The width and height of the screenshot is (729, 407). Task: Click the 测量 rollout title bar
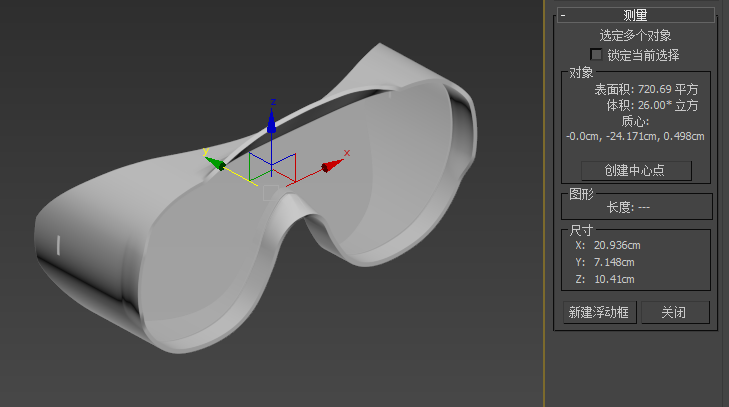pyautogui.click(x=636, y=15)
